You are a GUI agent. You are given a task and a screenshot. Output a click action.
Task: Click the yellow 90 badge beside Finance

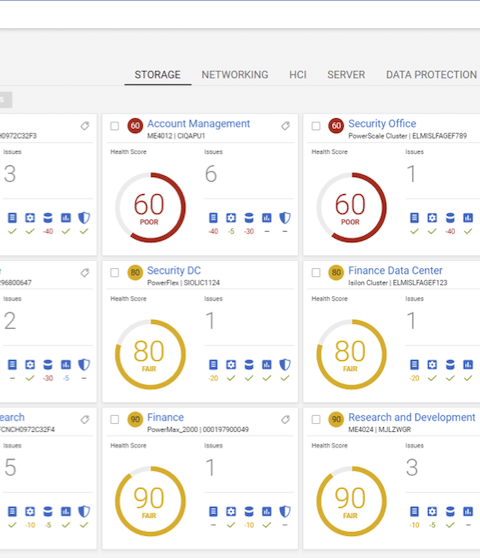(x=135, y=419)
